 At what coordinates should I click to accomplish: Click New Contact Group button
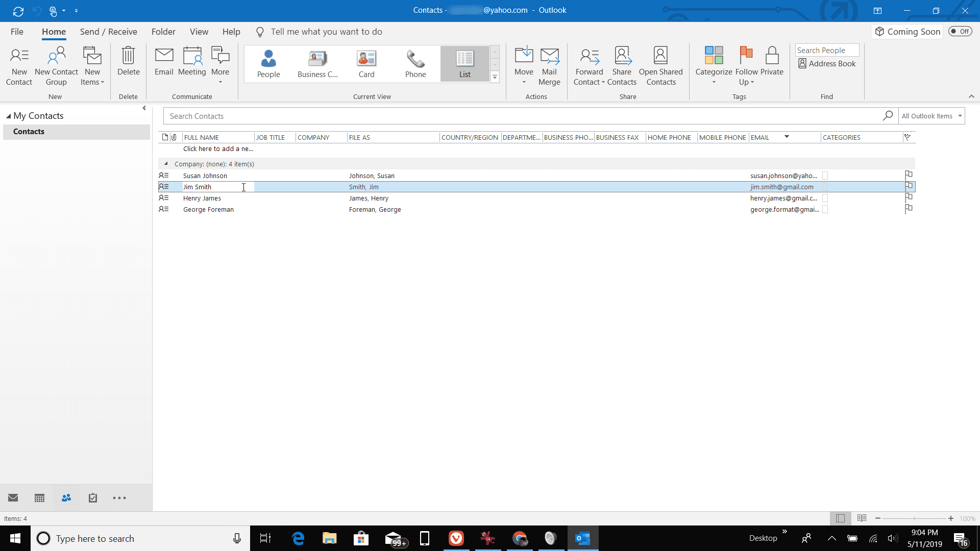click(x=55, y=65)
